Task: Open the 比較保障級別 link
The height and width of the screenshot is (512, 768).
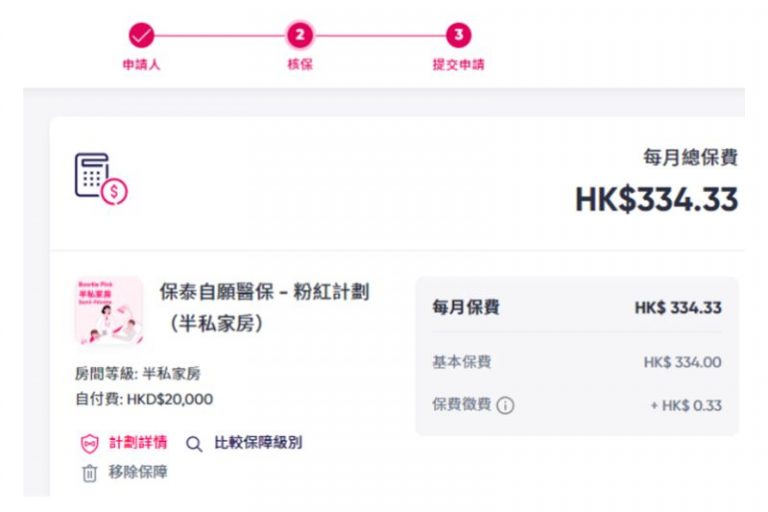Action: [x=257, y=443]
